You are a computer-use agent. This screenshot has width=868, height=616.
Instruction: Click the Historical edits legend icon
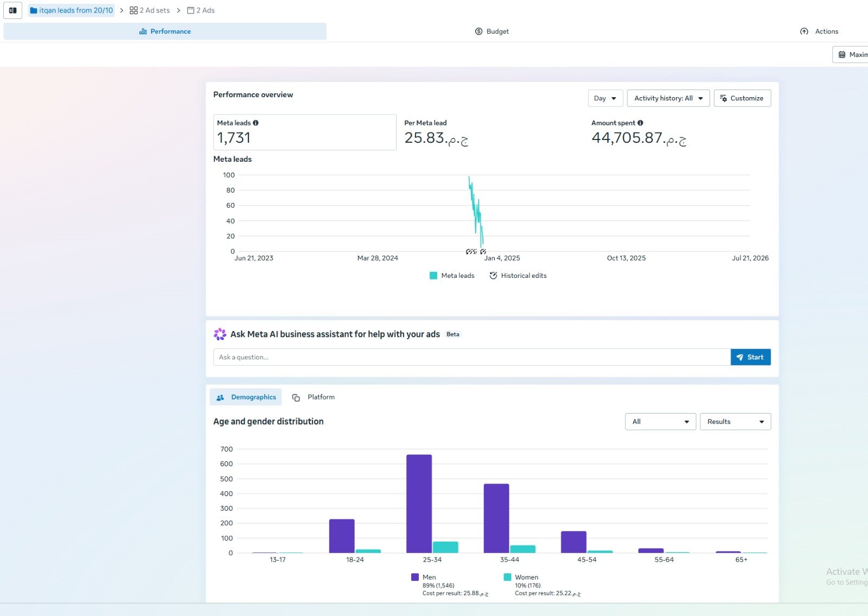[493, 276]
